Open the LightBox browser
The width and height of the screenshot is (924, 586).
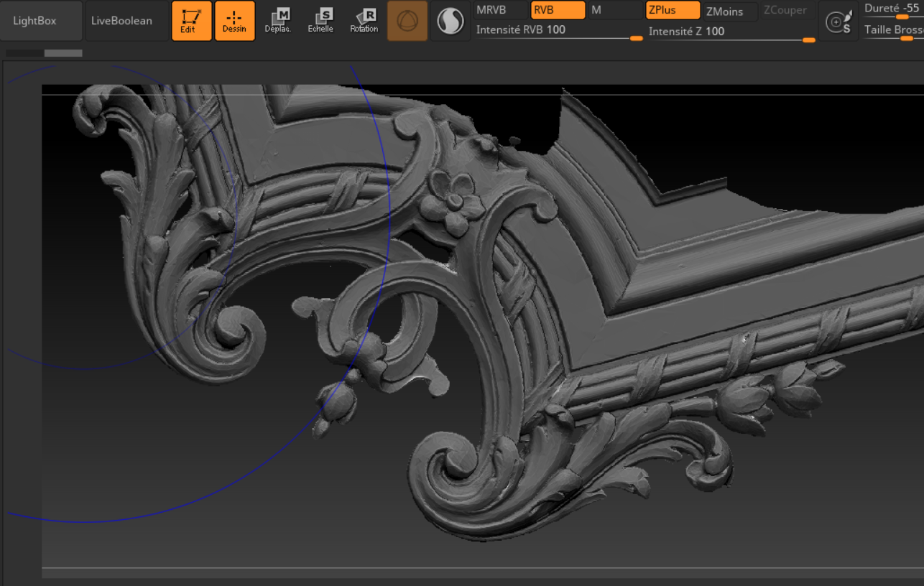[41, 21]
